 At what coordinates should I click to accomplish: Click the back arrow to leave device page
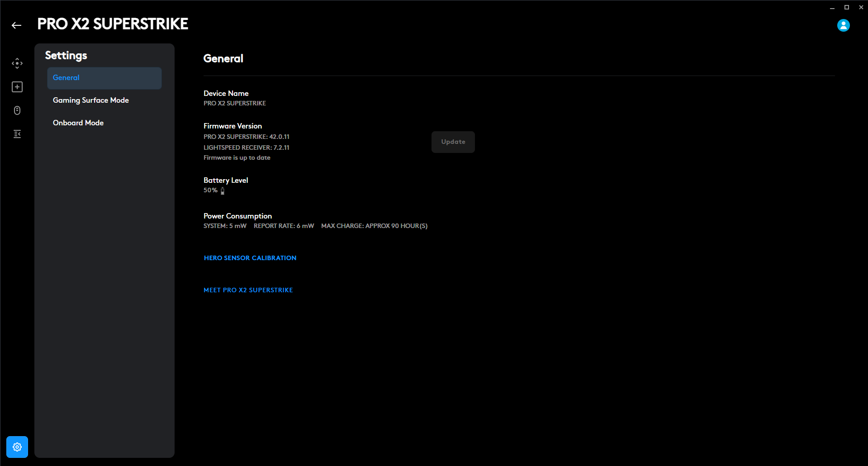(x=17, y=25)
